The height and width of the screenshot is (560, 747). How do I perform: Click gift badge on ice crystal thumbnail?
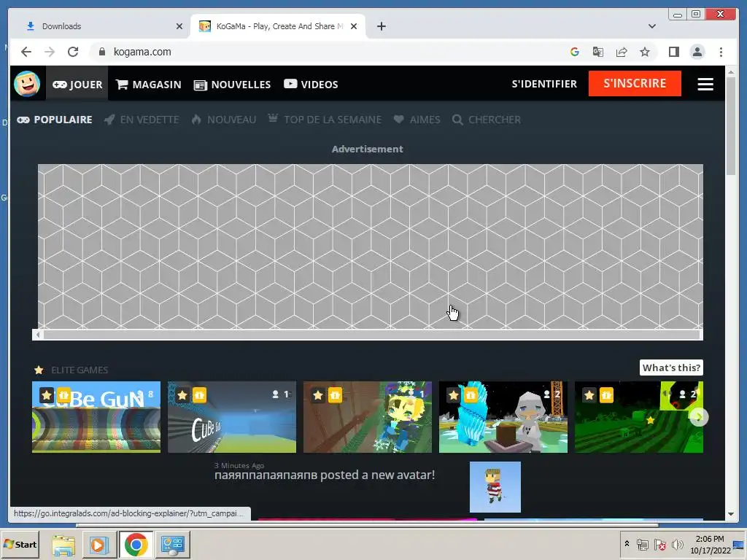[471, 394]
